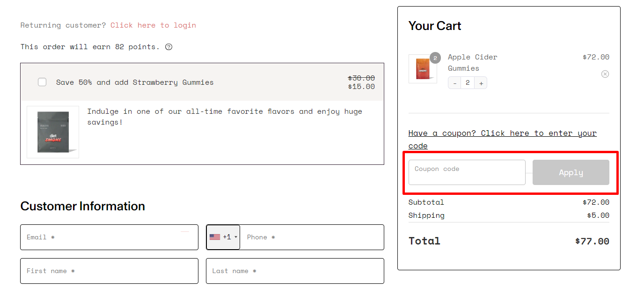Open the +1 country code dropdown
Screen dimensions: 644x289
coord(223,237)
